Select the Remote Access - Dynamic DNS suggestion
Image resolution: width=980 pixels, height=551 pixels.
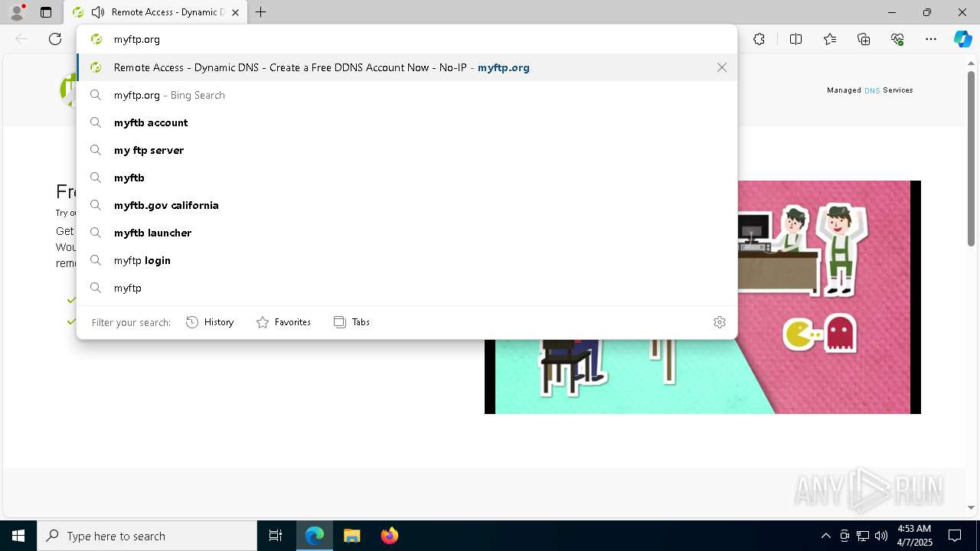coord(407,67)
